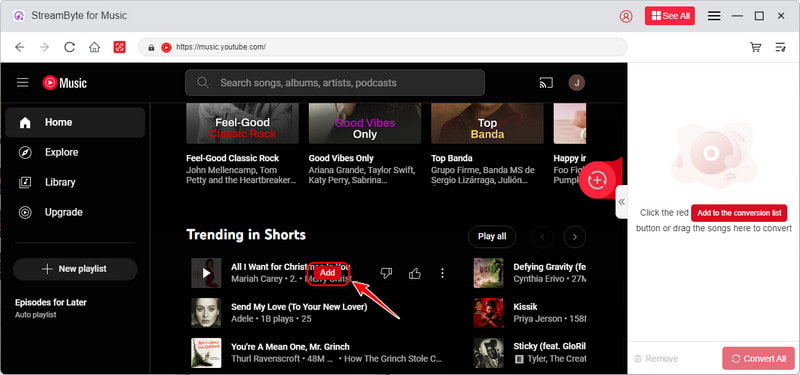Image resolution: width=800 pixels, height=375 pixels.
Task: Click the Mariah Carey artist name
Action: point(257,279)
